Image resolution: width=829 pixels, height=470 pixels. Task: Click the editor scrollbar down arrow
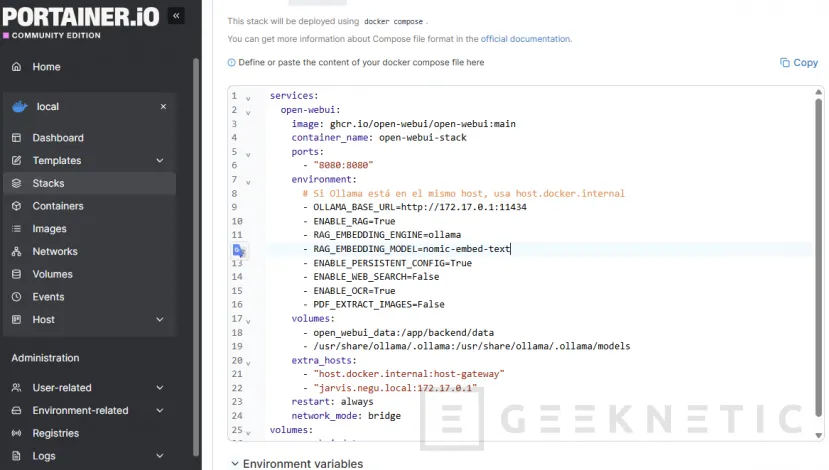[818, 436]
